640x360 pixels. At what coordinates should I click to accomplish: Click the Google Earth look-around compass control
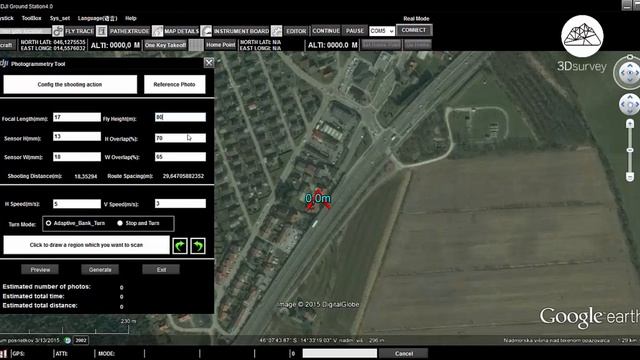[x=629, y=72]
